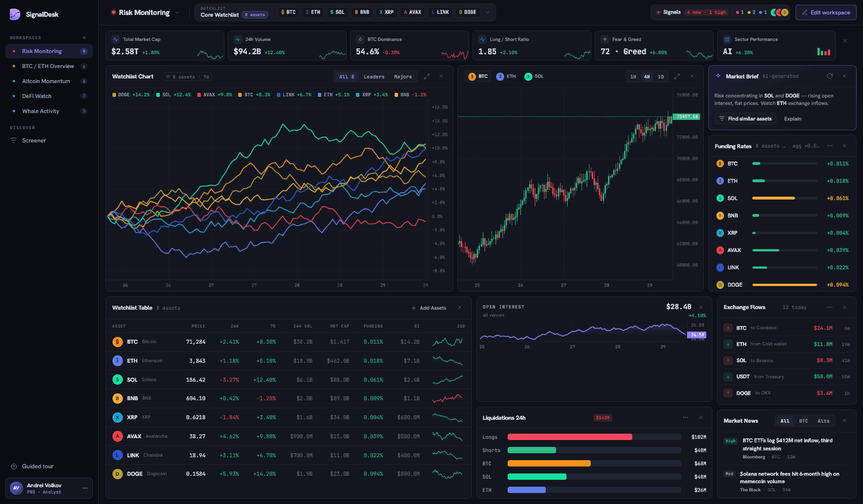Click the ETH 30D sparkline in Watchlist Table
This screenshot has height=504, width=863.
click(x=448, y=361)
